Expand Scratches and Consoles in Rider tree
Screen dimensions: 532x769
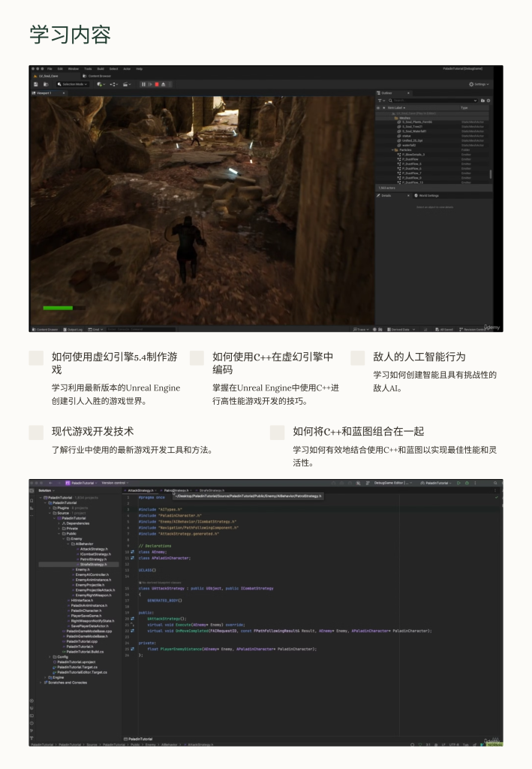(x=41, y=682)
